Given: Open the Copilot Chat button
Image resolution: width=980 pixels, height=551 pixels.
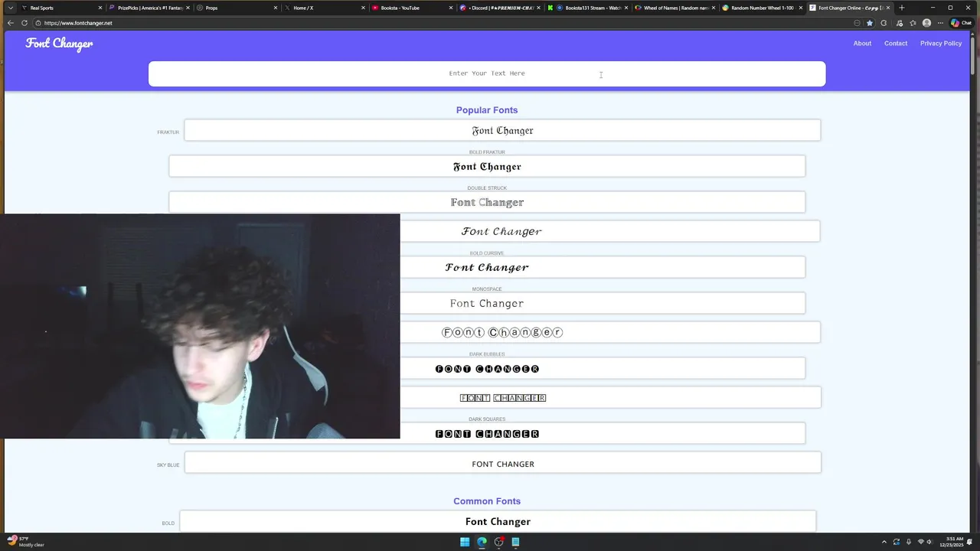Looking at the screenshot, I should [961, 23].
